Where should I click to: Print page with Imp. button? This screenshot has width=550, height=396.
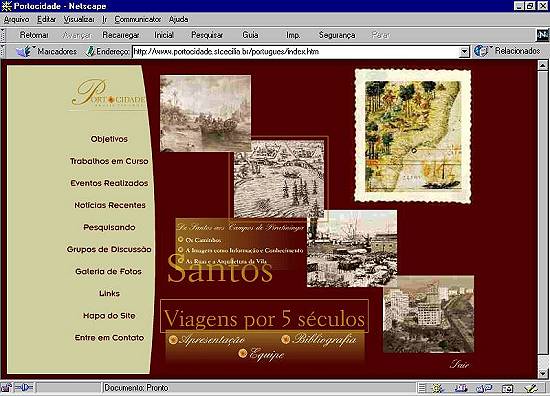(293, 35)
